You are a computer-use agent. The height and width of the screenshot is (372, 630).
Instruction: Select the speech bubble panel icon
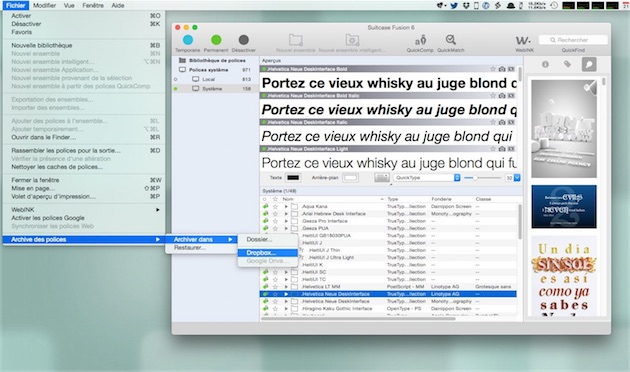point(589,64)
